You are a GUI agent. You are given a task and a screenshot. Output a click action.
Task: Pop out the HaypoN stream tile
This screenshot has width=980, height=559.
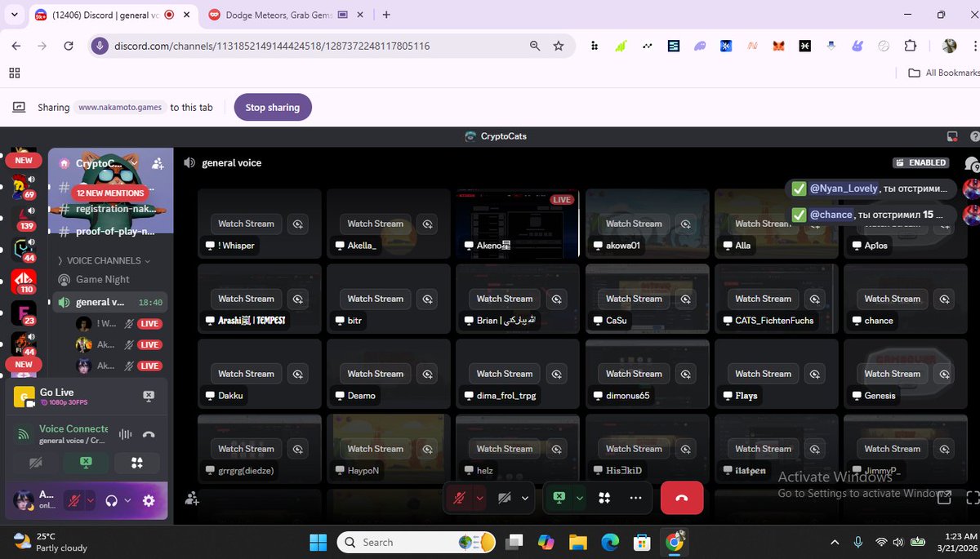coord(428,449)
